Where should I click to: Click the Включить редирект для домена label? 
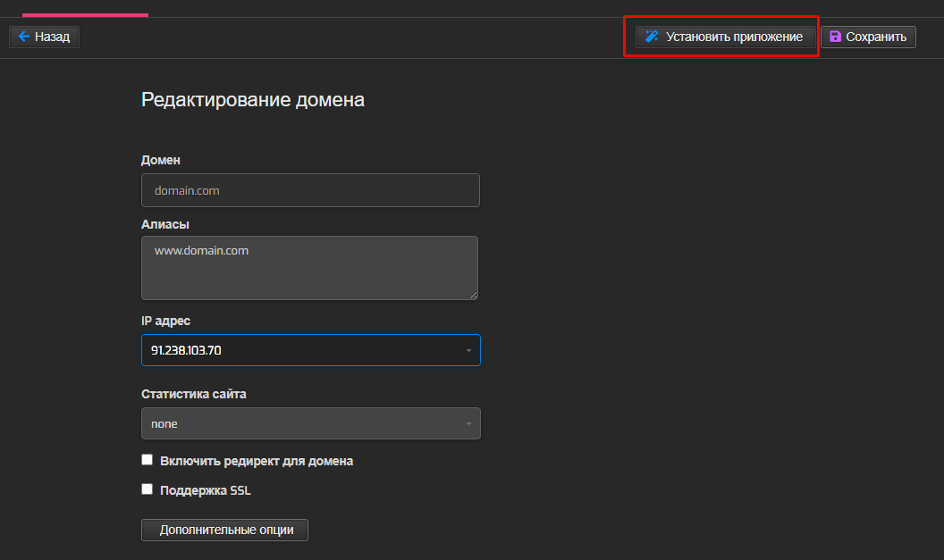click(257, 462)
